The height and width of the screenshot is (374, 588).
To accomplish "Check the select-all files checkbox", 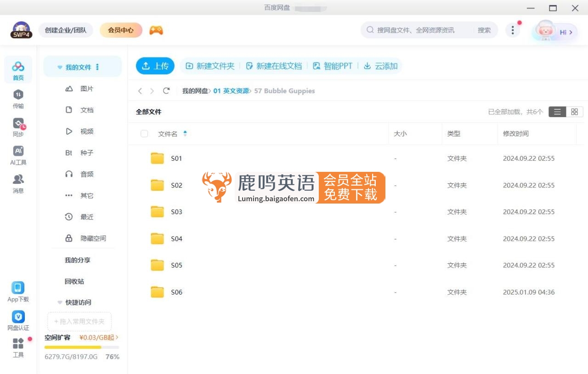I will [144, 134].
